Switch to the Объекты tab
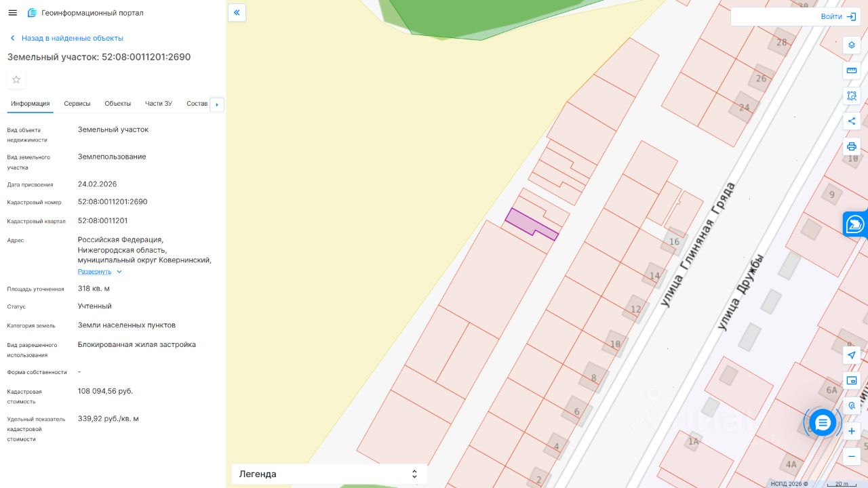Image resolution: width=868 pixels, height=488 pixels. click(118, 104)
